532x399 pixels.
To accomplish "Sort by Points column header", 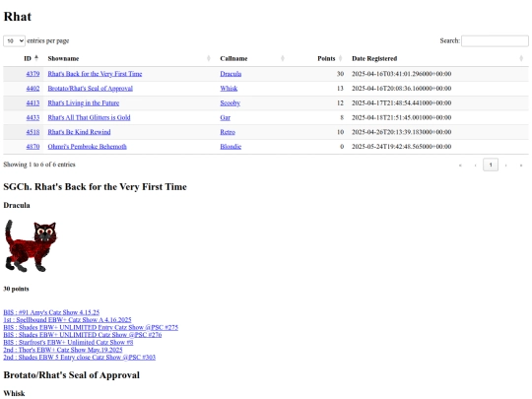I will 318,58.
